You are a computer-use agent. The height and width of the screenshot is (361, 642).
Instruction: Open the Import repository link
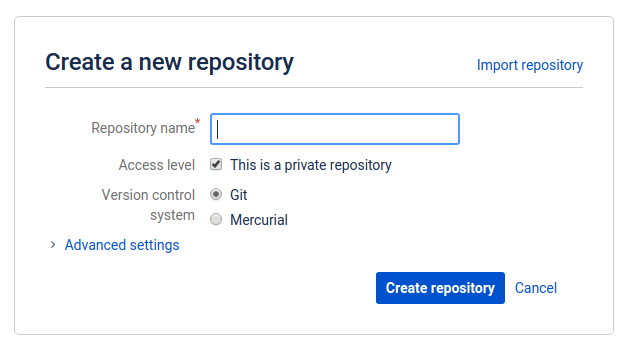[530, 65]
